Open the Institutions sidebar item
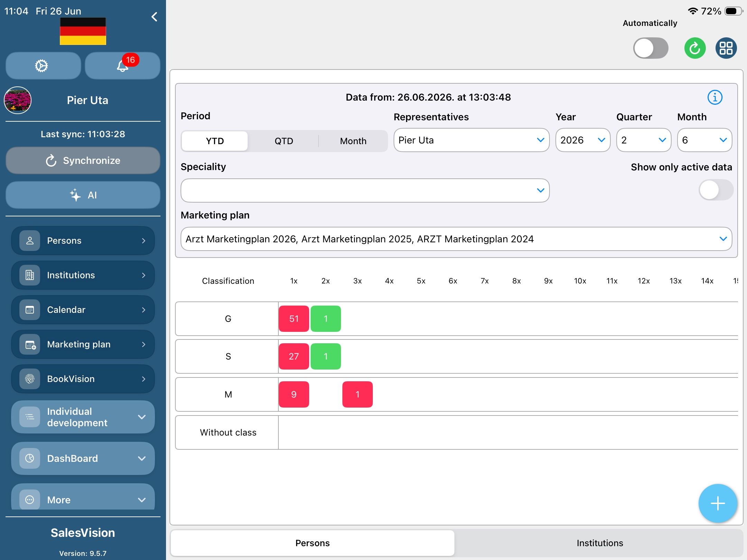This screenshot has width=747, height=560. pyautogui.click(x=83, y=275)
